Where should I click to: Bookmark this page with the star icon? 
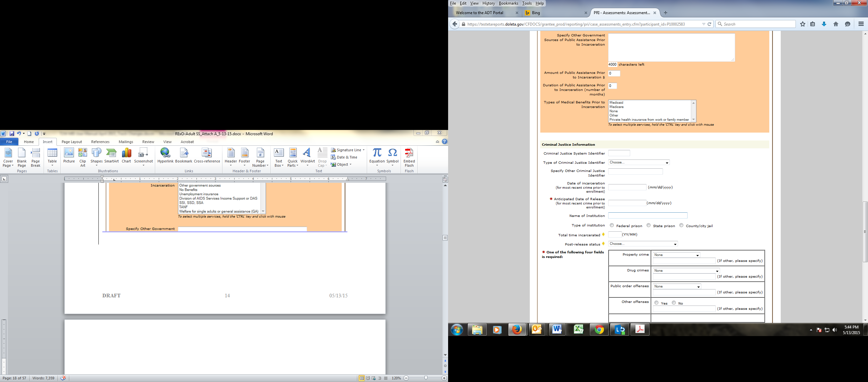coord(803,24)
